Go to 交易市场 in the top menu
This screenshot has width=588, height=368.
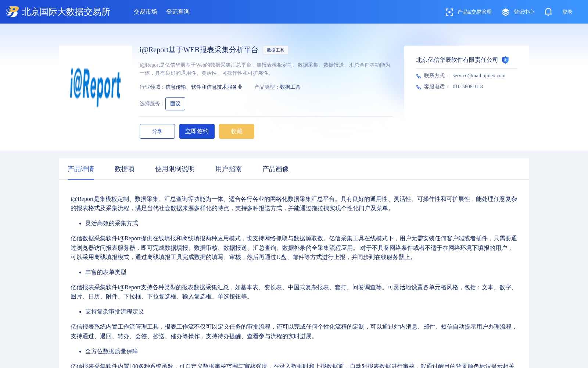146,12
